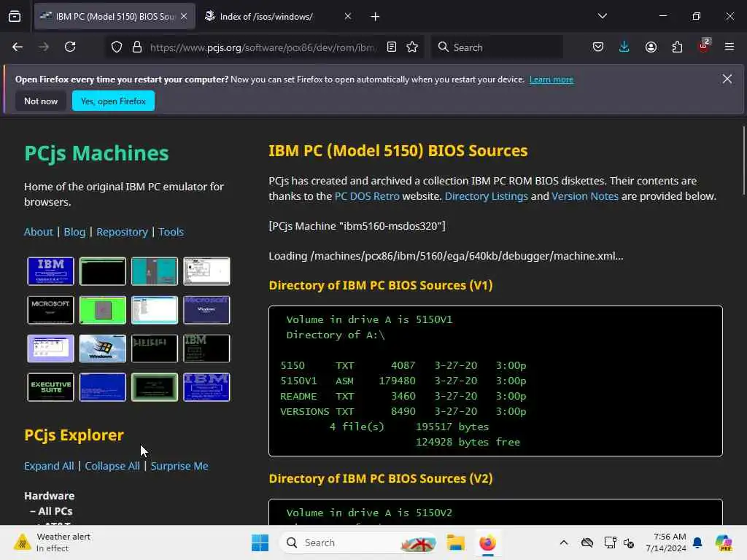Jump to Version Notes link
Screen dimensions: 747x560
click(584, 196)
